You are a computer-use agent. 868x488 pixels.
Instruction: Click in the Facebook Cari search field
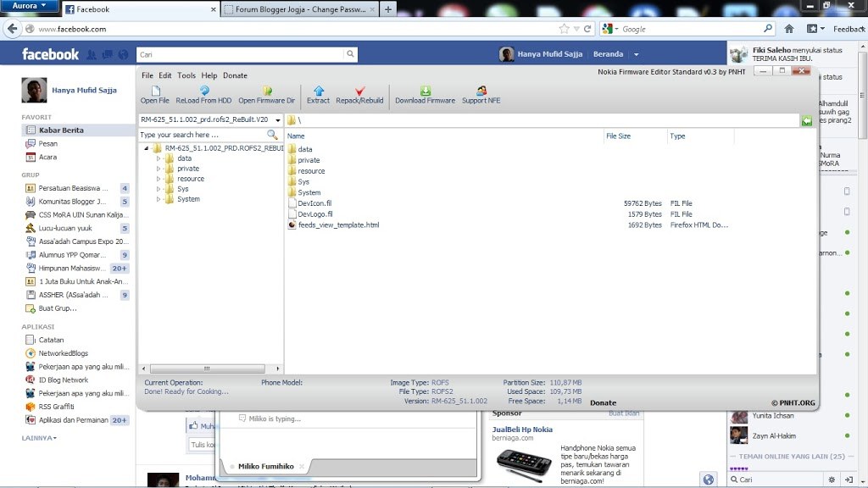pos(240,54)
